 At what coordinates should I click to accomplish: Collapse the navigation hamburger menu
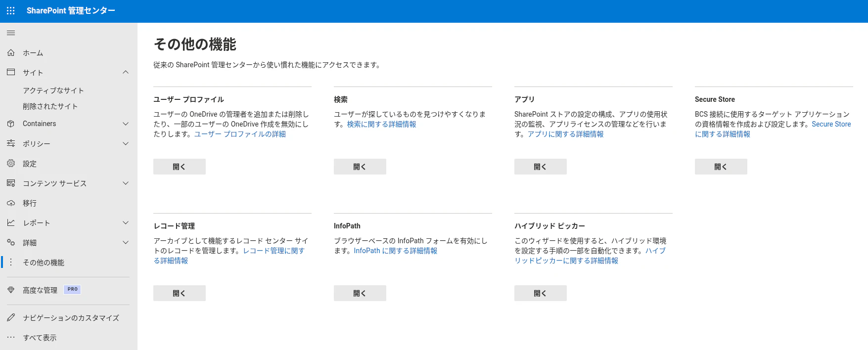[x=11, y=33]
